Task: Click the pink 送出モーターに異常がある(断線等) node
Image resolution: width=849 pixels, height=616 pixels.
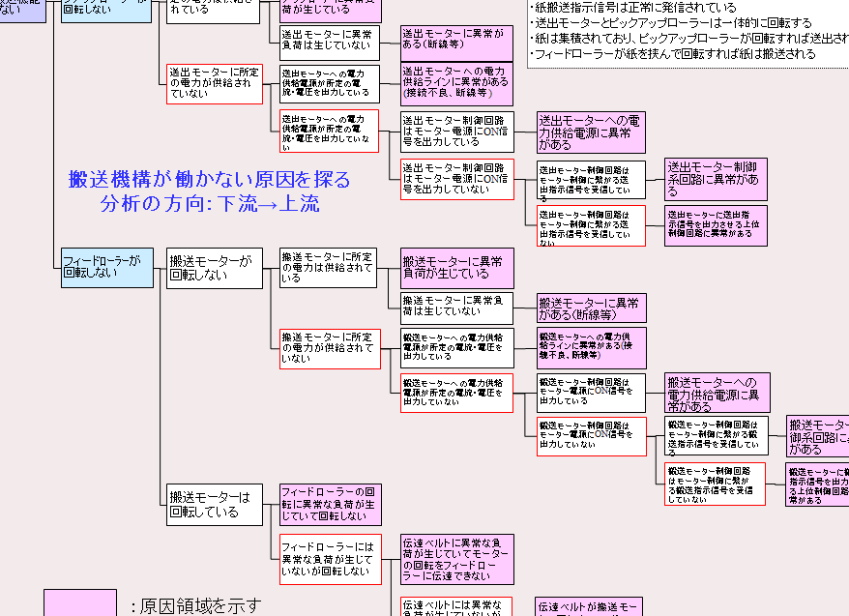Action: tap(456, 44)
